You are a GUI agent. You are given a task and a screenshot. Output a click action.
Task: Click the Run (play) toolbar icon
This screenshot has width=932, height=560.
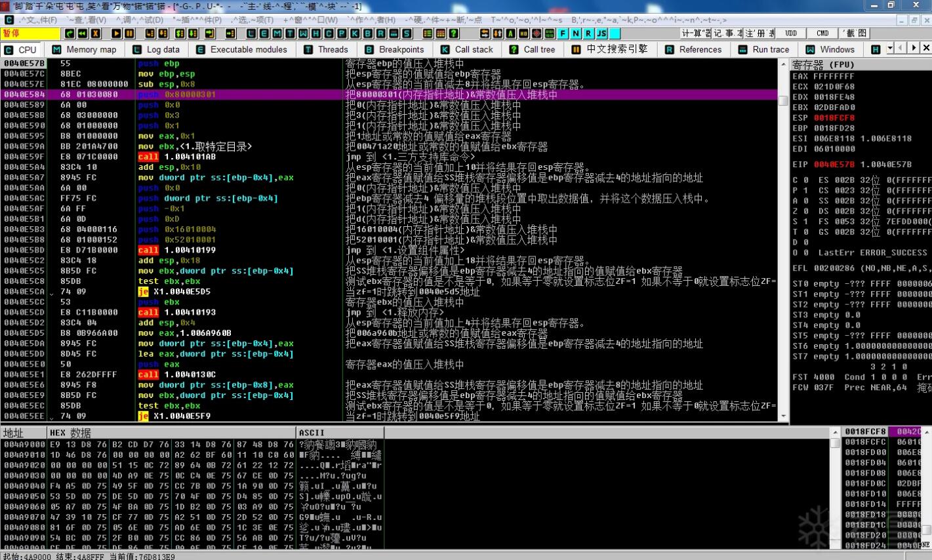[116, 33]
